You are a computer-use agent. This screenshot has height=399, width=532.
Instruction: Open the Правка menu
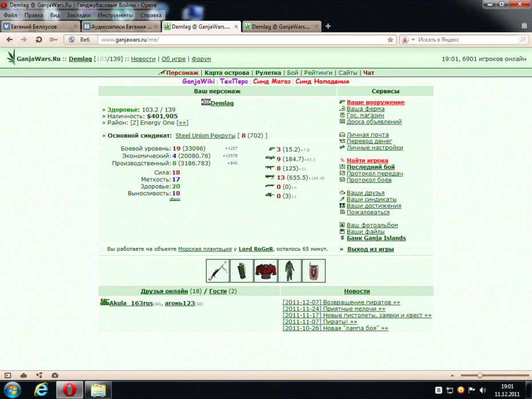pos(34,15)
